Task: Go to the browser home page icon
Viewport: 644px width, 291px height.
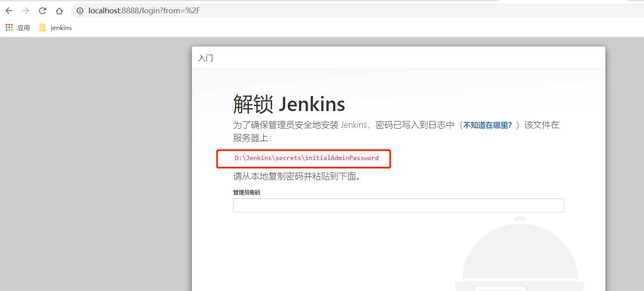Action: [59, 11]
